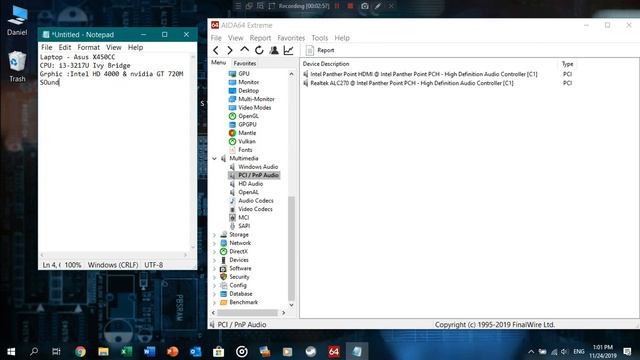
Task: Select Vulkan tree item
Action: pyautogui.click(x=247, y=141)
